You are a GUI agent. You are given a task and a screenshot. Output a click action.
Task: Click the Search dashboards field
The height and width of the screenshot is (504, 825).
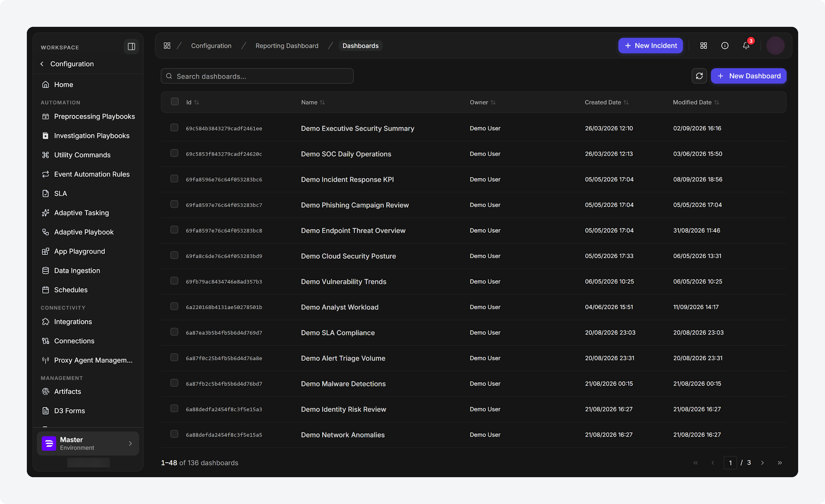(x=257, y=76)
